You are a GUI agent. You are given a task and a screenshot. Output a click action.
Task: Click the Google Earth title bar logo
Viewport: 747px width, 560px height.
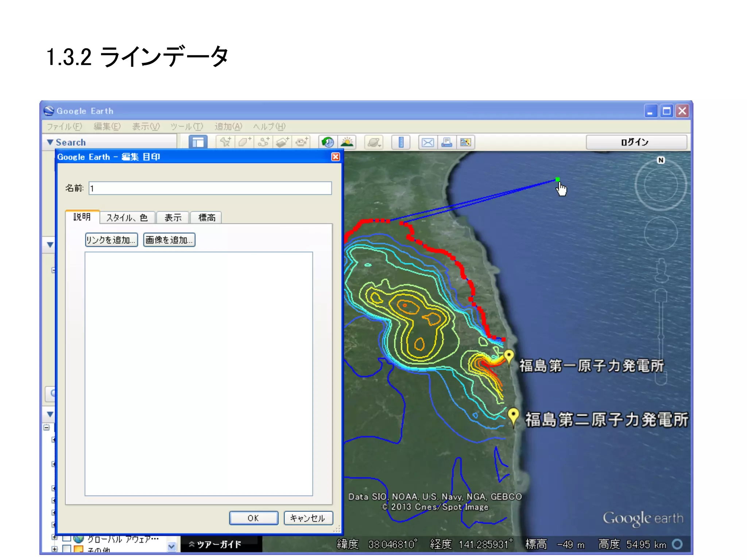click(49, 110)
